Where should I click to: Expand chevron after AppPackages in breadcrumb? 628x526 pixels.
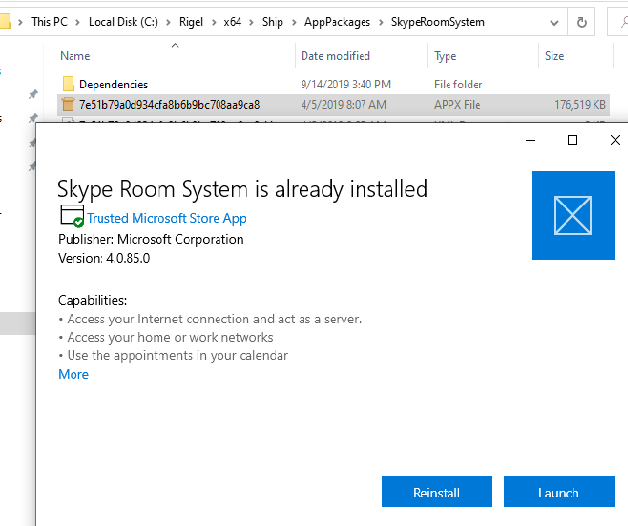pos(381,22)
